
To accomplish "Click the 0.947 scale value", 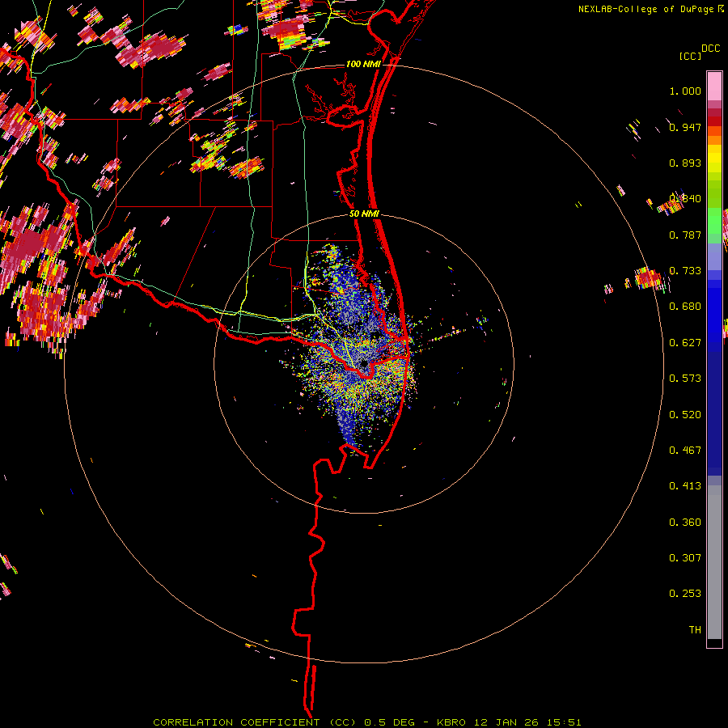I will [685, 127].
